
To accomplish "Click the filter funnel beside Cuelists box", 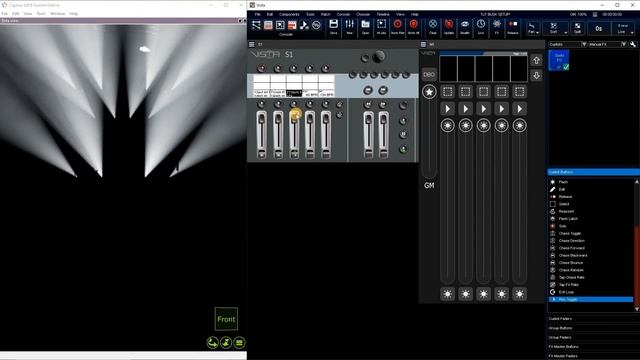I will (x=584, y=44).
